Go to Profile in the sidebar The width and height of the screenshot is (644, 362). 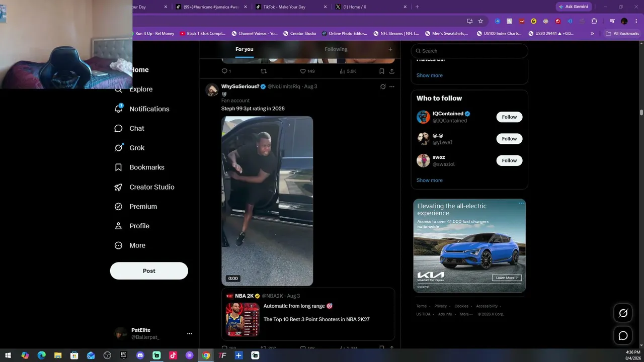pos(132,226)
